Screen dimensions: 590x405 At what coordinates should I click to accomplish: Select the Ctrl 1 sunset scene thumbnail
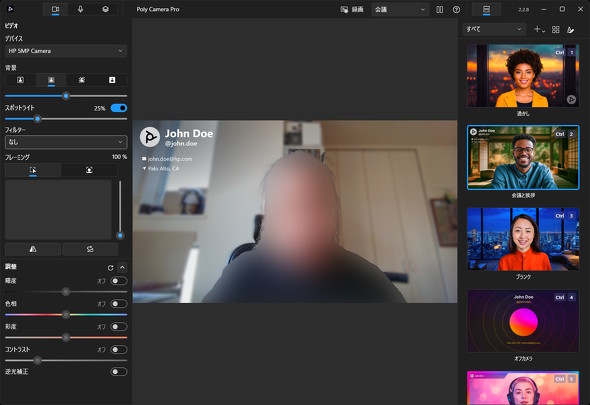(x=523, y=76)
